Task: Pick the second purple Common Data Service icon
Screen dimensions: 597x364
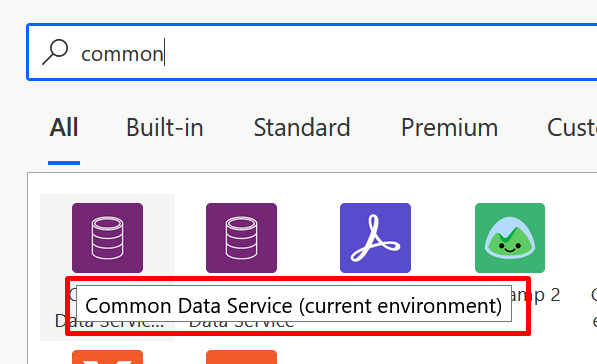Action: click(241, 238)
